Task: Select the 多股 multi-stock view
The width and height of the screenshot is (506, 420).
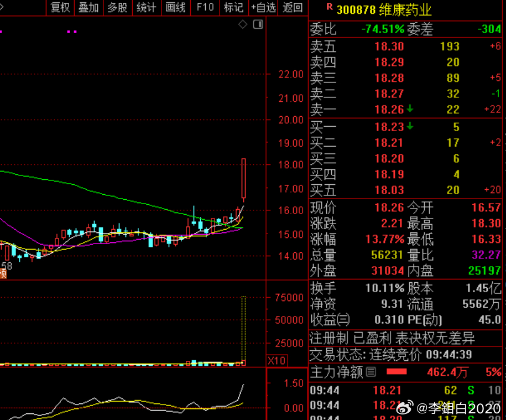Action: (117, 7)
